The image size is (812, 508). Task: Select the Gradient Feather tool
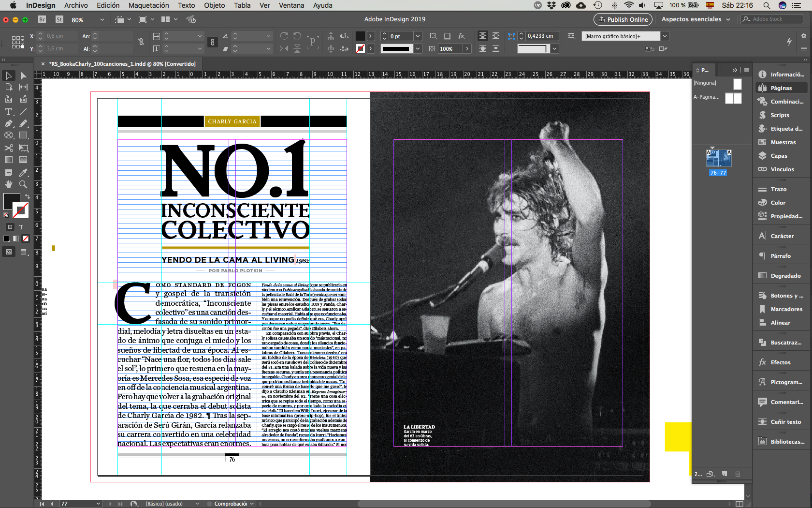click(23, 160)
